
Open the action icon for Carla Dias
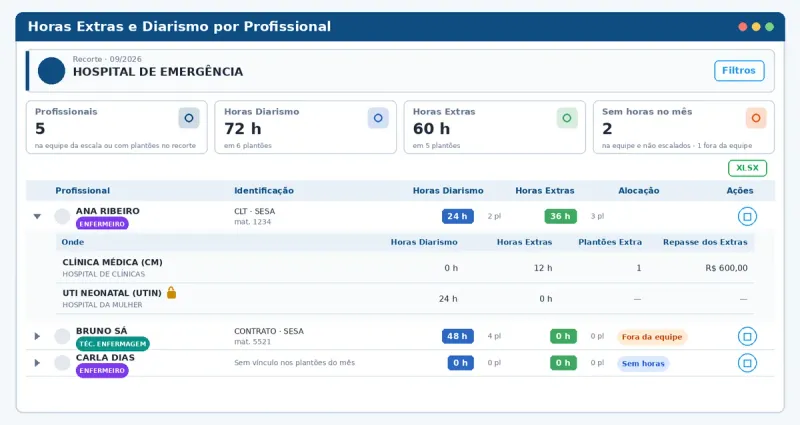(747, 363)
